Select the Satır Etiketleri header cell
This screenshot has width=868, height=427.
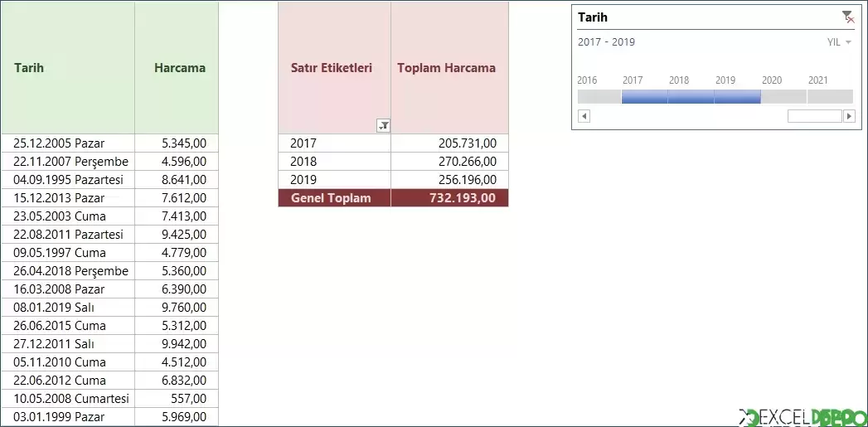(x=334, y=67)
